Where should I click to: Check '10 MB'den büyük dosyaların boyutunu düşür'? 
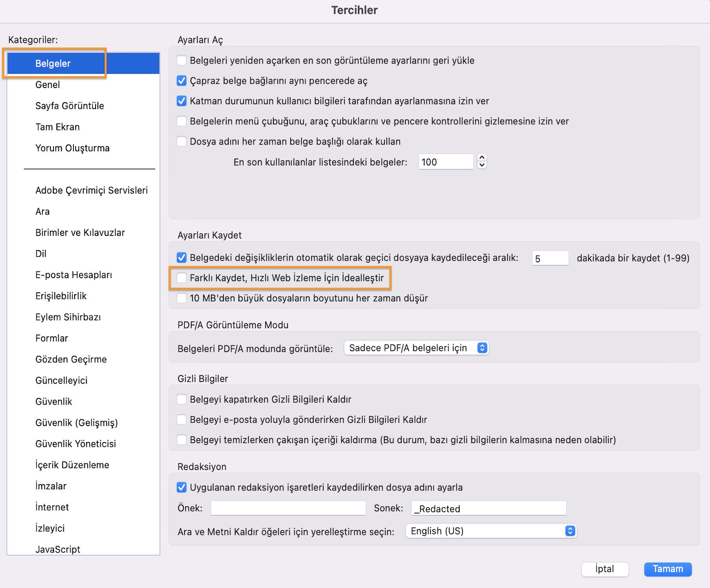point(182,298)
